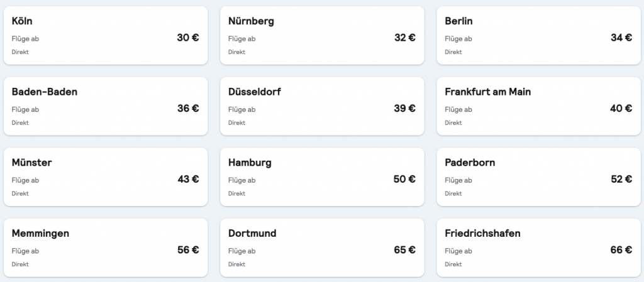Image resolution: width=644 pixels, height=282 pixels.
Task: Open the Münster flights card
Action: [105, 177]
